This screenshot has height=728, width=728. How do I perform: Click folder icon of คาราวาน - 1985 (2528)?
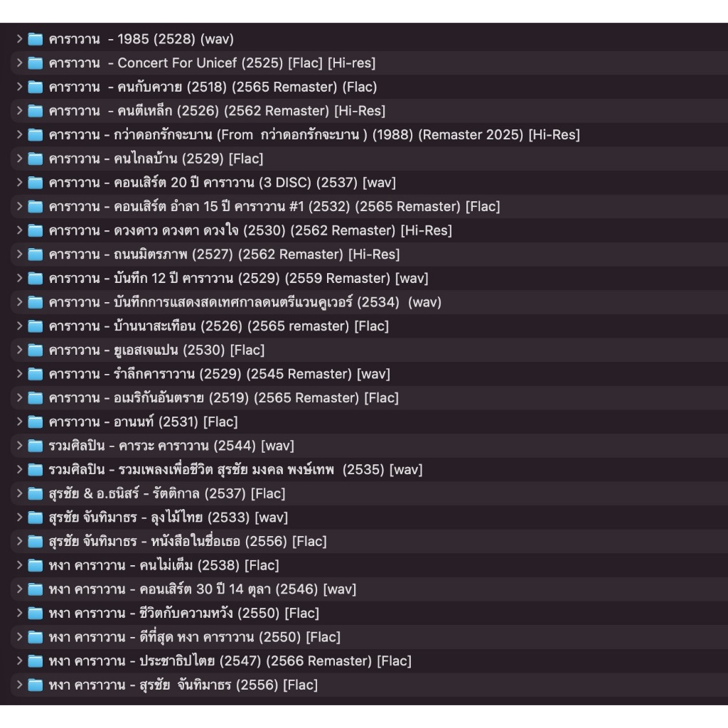point(36,39)
